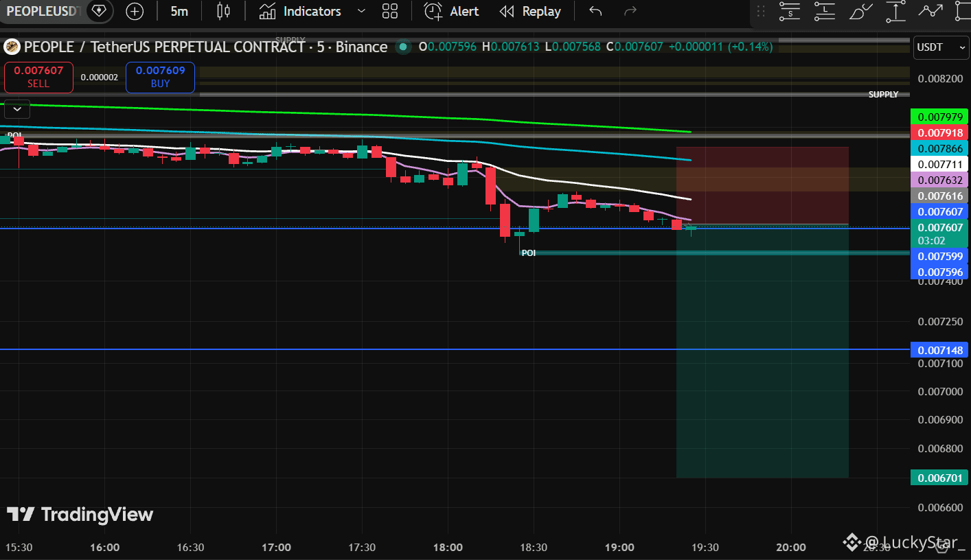
Task: Open the 5m interval selector
Action: point(179,11)
